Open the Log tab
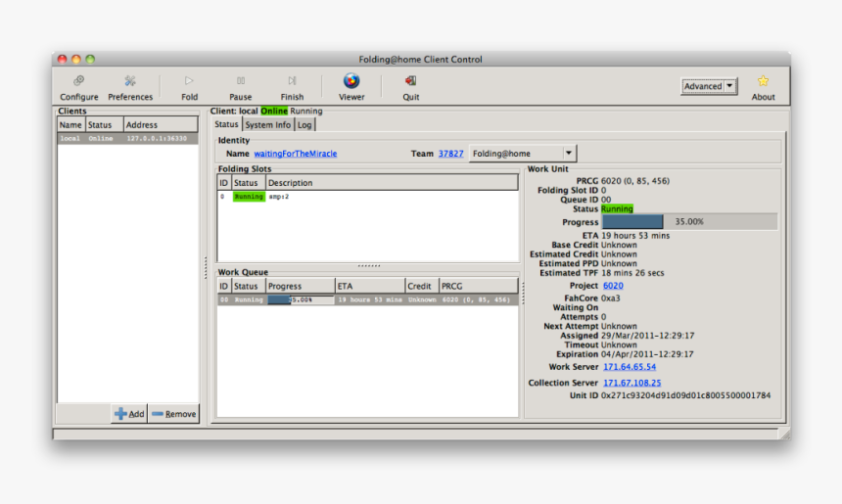The height and width of the screenshot is (504, 842). pyautogui.click(x=304, y=125)
